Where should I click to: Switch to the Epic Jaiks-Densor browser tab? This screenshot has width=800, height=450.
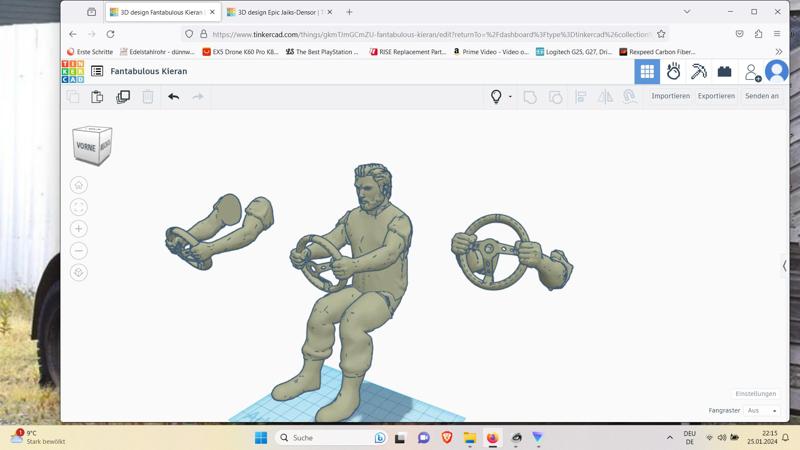click(279, 12)
